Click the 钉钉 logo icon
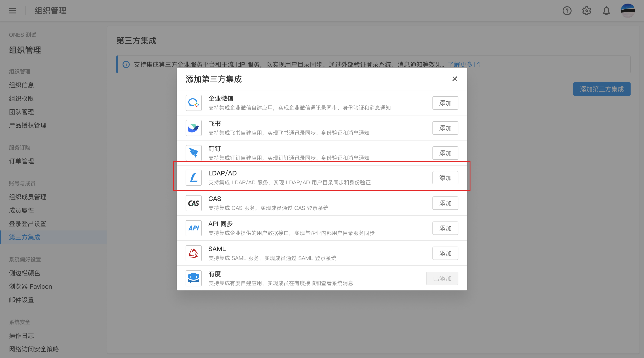644x358 pixels. point(193,153)
